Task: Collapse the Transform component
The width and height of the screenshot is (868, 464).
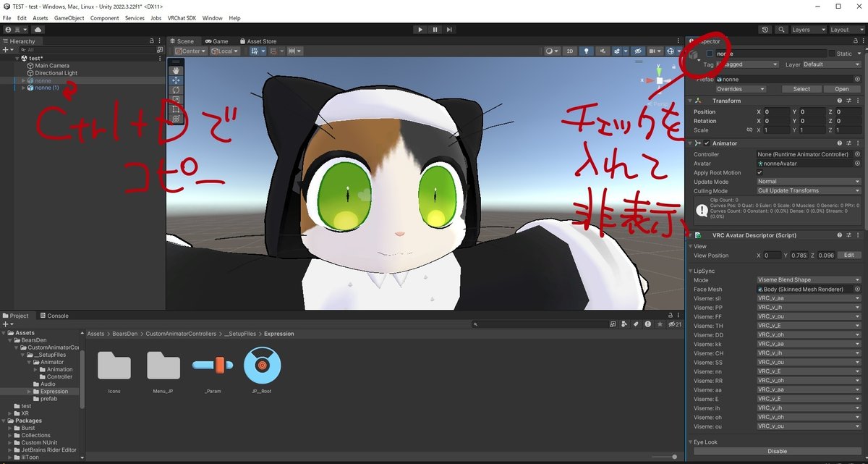Action: tap(690, 101)
